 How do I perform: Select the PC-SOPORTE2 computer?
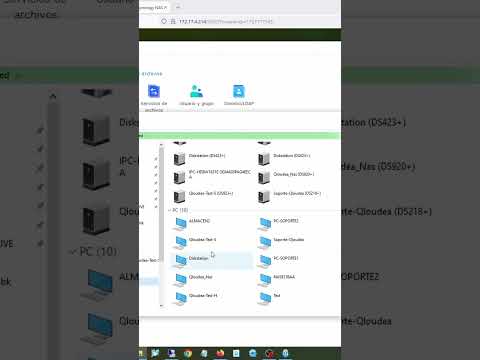pyautogui.click(x=279, y=223)
